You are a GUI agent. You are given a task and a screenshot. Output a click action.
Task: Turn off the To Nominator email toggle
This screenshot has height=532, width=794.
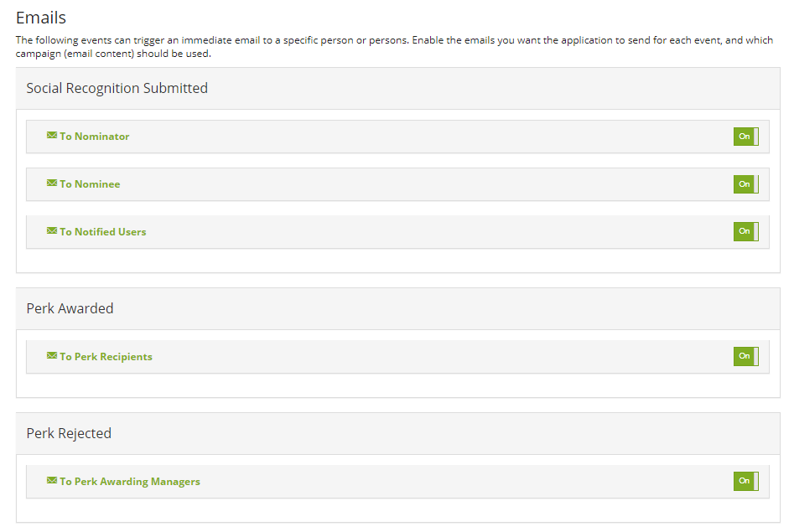click(x=745, y=136)
